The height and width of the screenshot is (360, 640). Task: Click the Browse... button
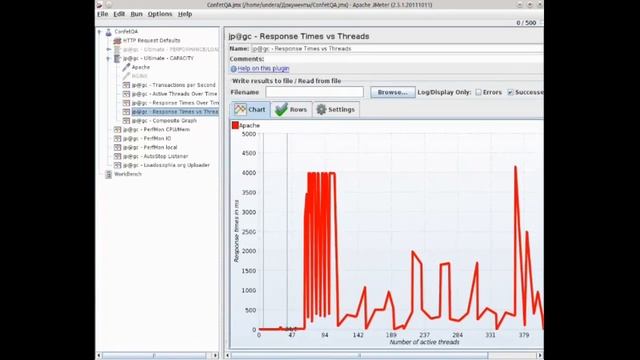(393, 92)
